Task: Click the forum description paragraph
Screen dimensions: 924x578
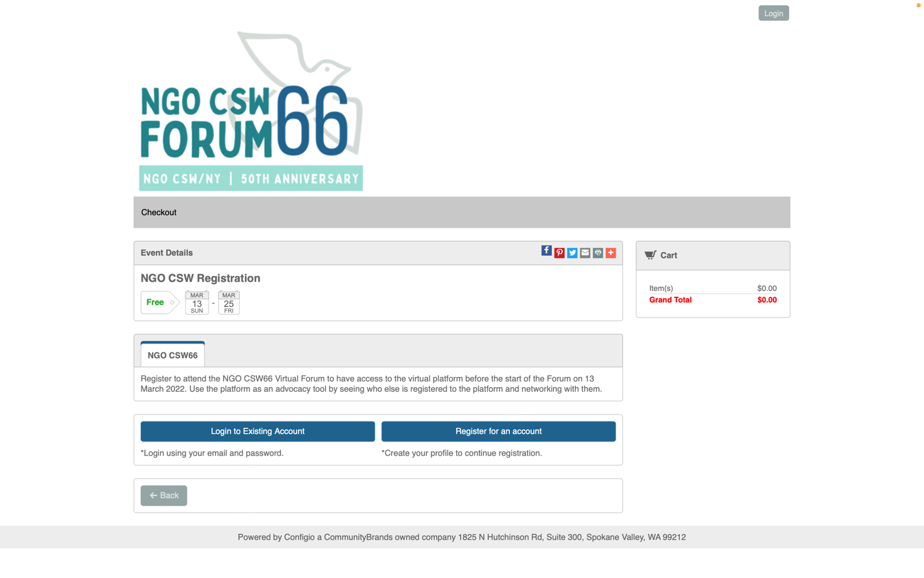Action: pos(372,384)
